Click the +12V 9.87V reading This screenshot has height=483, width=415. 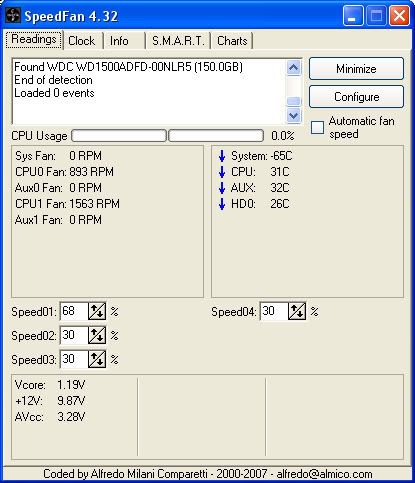(x=50, y=401)
